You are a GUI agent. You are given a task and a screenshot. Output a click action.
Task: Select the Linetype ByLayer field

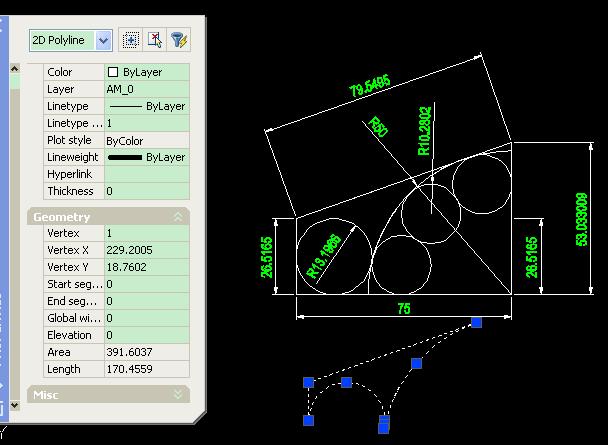click(147, 106)
